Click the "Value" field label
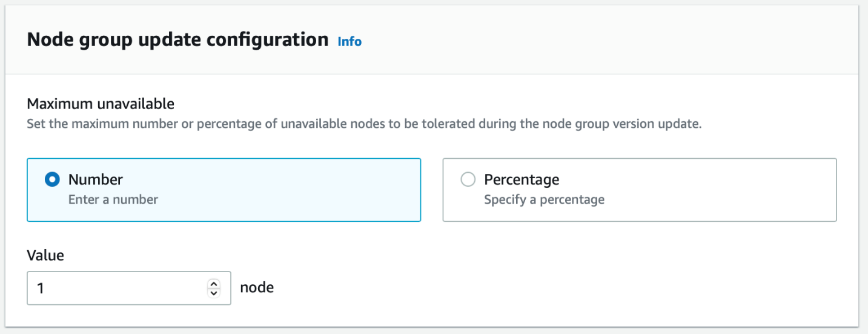This screenshot has height=334, width=868. point(45,255)
